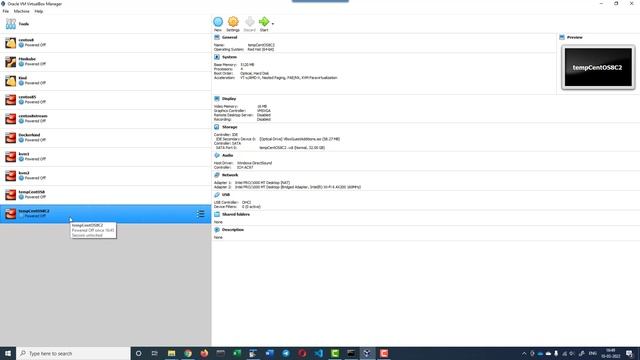640x360 pixels.
Task: Click the tempCentOS8C2 preview thumbnail
Action: 598,67
